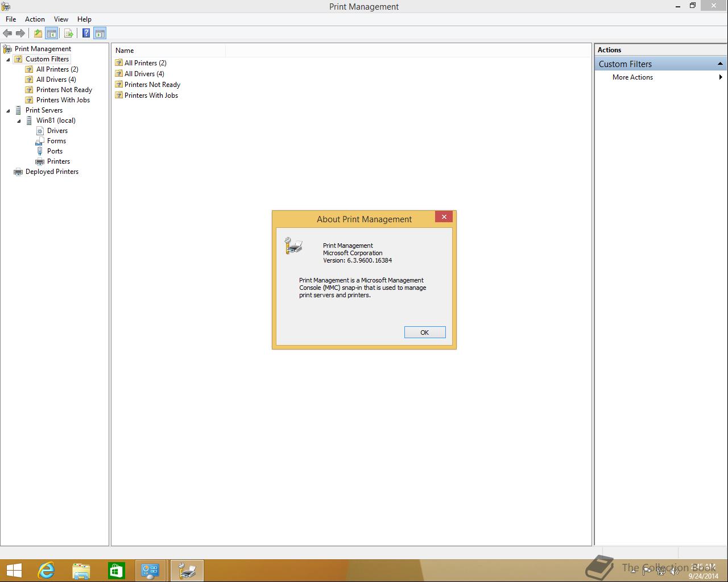
Task: Open the Help menu
Action: tap(84, 19)
